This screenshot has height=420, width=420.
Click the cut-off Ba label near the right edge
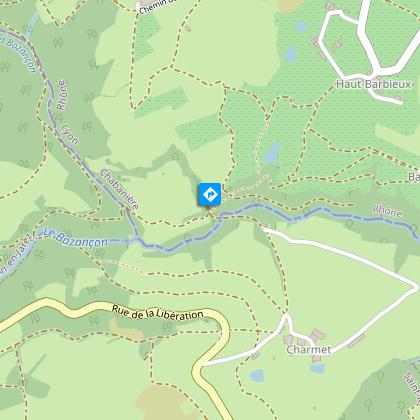pos(414,177)
